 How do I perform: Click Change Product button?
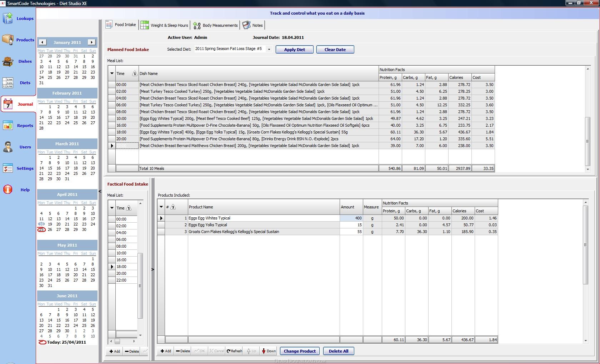(300, 351)
